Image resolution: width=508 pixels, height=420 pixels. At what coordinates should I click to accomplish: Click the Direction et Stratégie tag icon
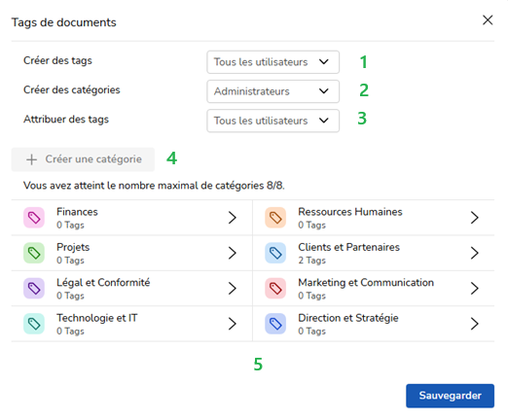pyautogui.click(x=275, y=324)
